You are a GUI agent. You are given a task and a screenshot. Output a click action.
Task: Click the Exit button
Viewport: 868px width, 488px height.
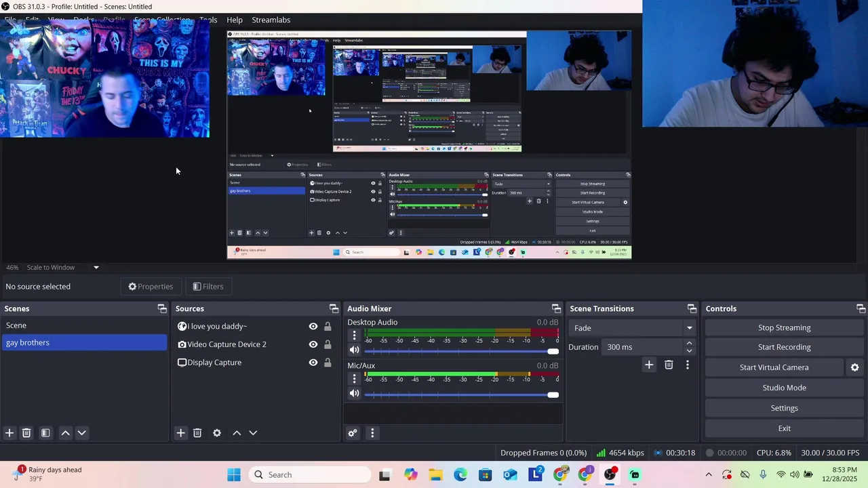pos(785,428)
